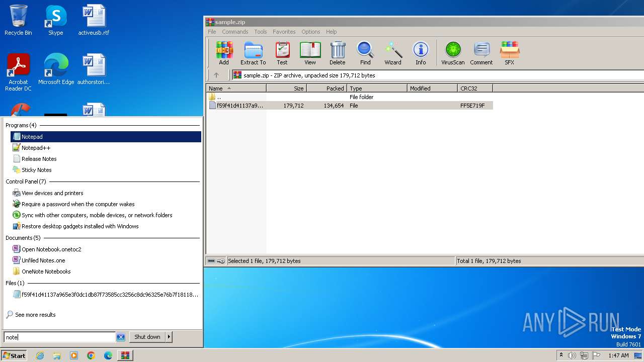This screenshot has height=362, width=644.
Task: Select the Skype desktop shortcut
Action: coord(56,20)
